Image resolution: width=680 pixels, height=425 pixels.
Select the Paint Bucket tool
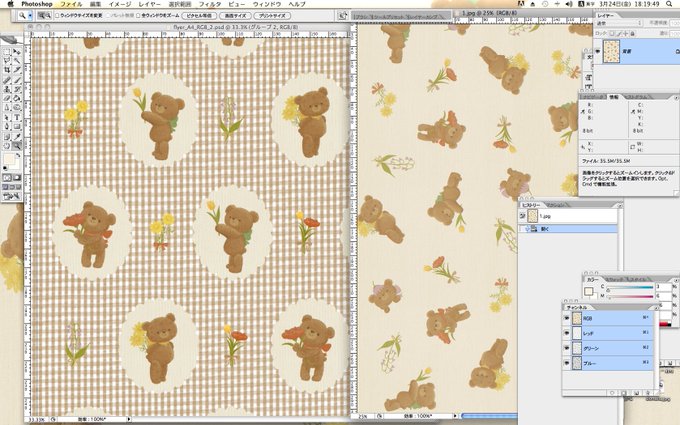(x=17, y=98)
